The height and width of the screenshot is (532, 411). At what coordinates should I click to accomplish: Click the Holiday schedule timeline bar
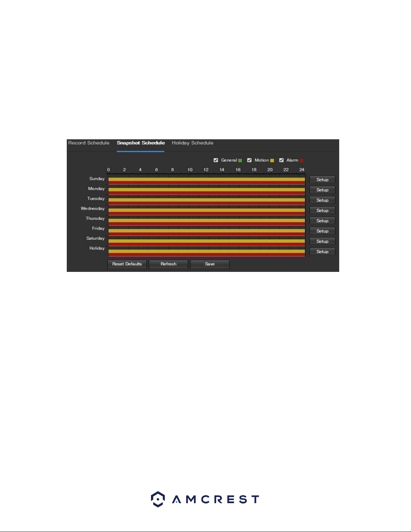(x=206, y=251)
